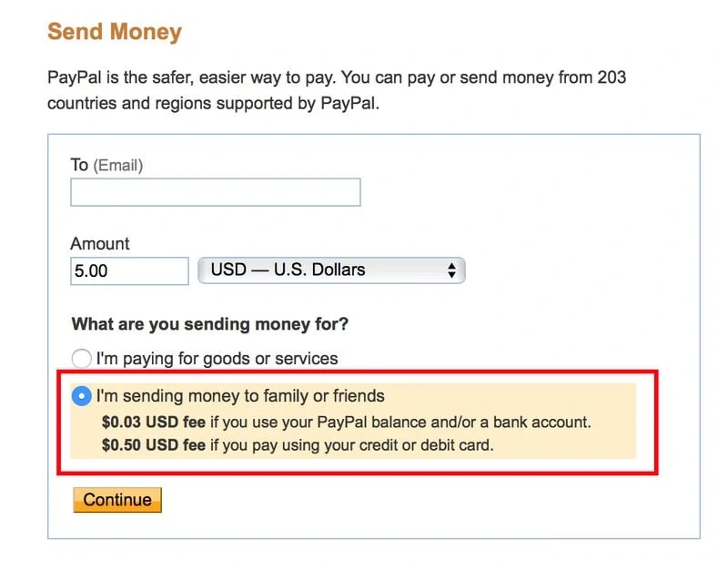Click the "credit or debit card" fee line
The width and height of the screenshot is (728, 571).
coord(298,445)
